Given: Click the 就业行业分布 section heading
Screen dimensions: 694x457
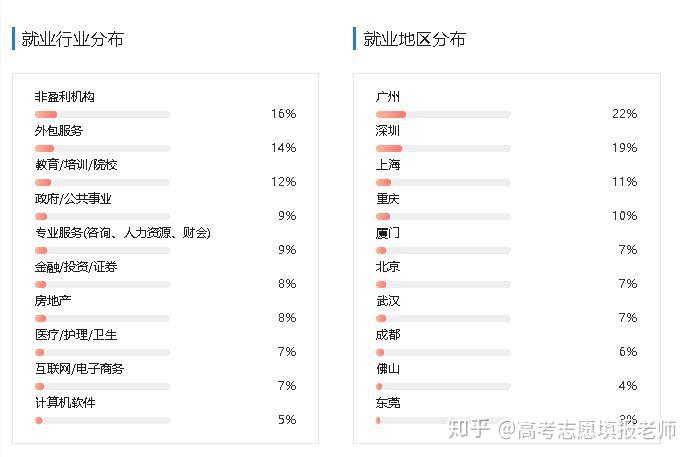Looking at the screenshot, I should tap(73, 40).
